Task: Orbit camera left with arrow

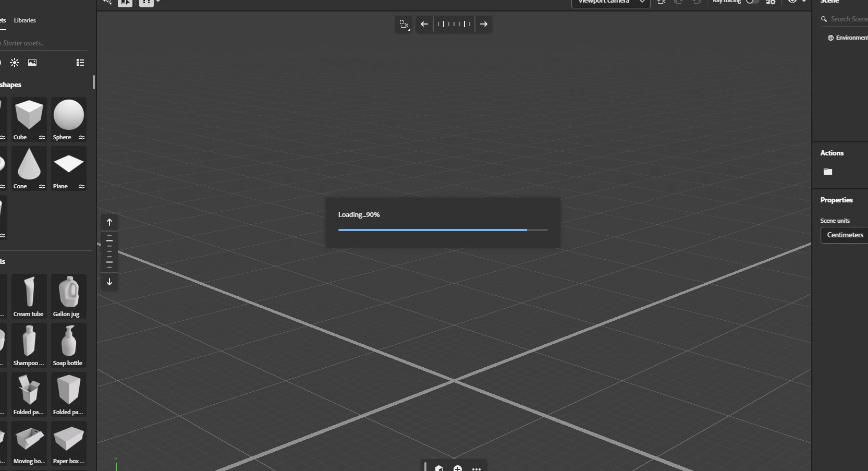Action: click(x=424, y=24)
